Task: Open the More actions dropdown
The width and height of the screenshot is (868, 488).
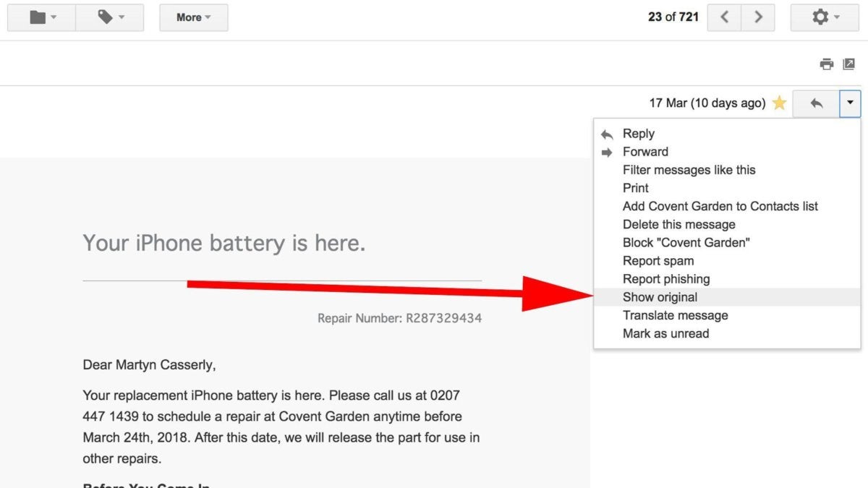Action: (x=194, y=17)
